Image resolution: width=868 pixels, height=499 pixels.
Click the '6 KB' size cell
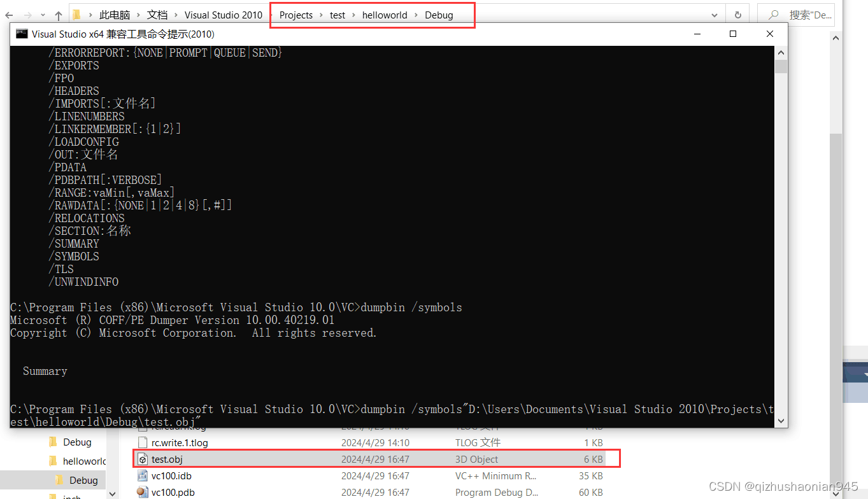tap(594, 459)
